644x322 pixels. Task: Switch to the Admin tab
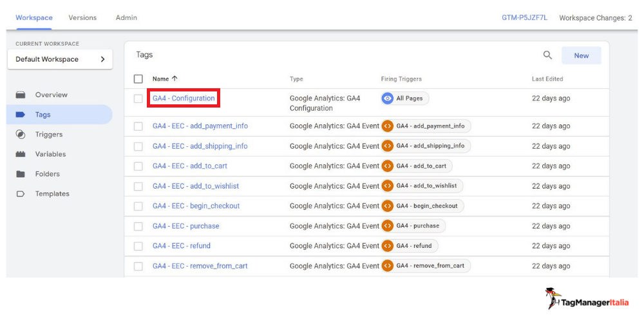[x=126, y=17]
